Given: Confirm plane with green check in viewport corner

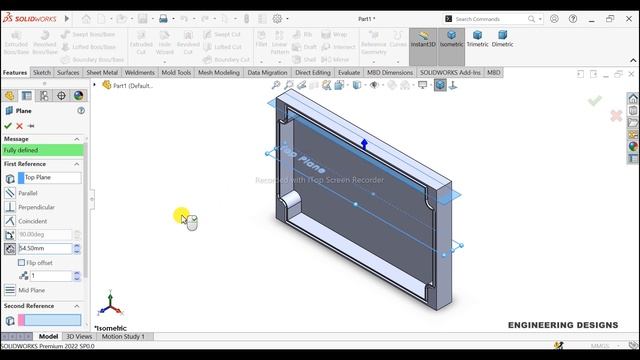Looking at the screenshot, I should point(595,100).
